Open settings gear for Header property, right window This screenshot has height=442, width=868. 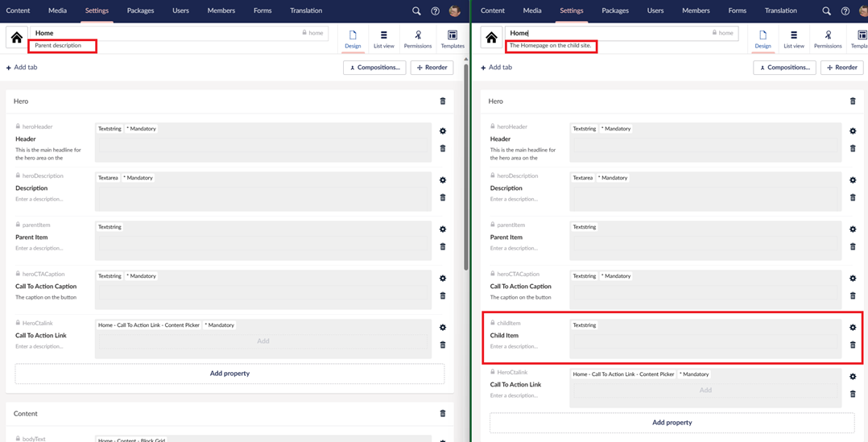[853, 131]
